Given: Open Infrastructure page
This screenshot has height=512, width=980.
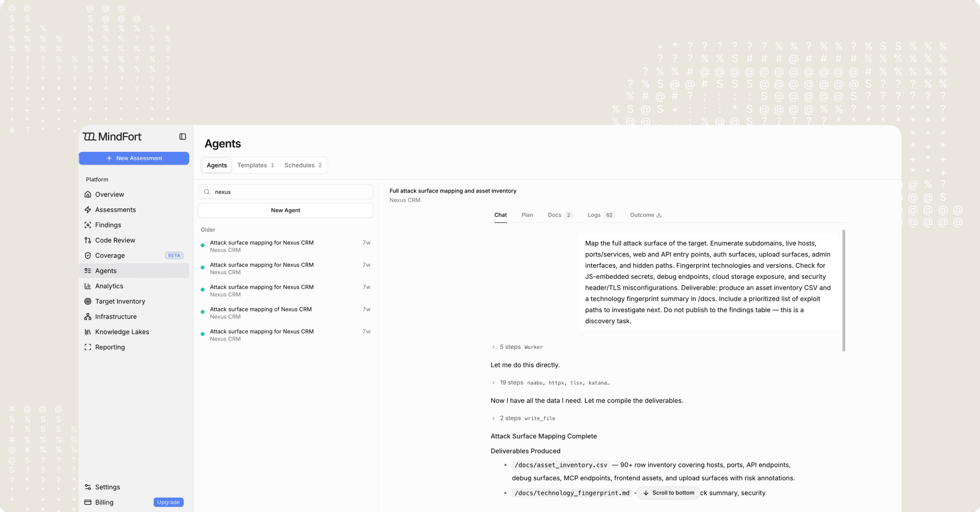Looking at the screenshot, I should pos(134,317).
